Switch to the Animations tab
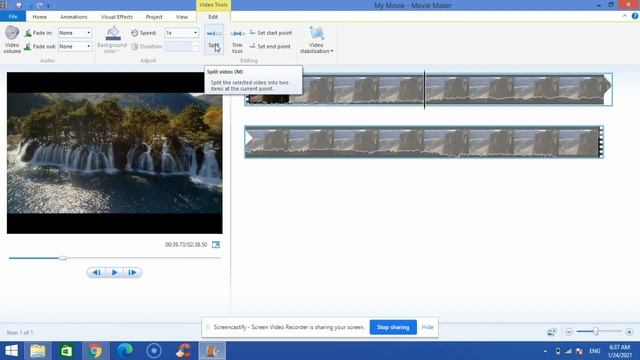 [73, 17]
